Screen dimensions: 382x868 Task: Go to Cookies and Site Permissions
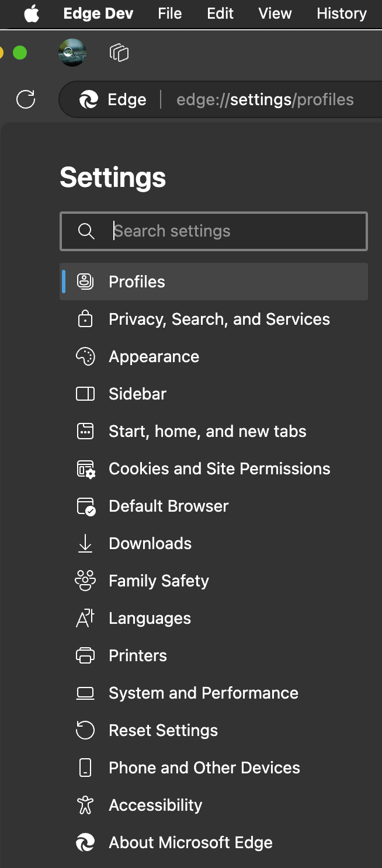[219, 468]
